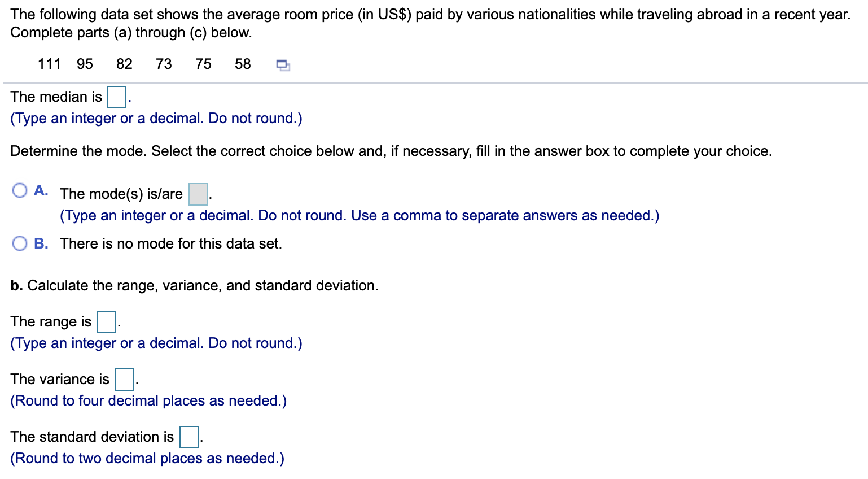Click the instruction text under the range box

(x=156, y=343)
